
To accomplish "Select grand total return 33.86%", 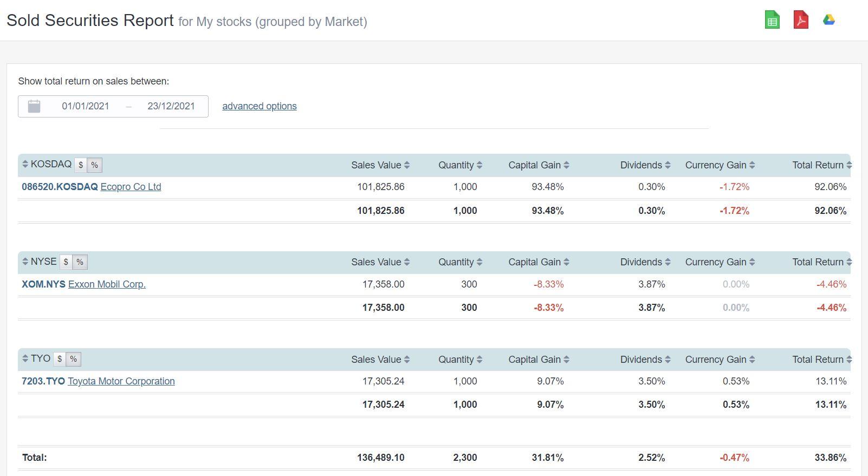I will tap(831, 458).
